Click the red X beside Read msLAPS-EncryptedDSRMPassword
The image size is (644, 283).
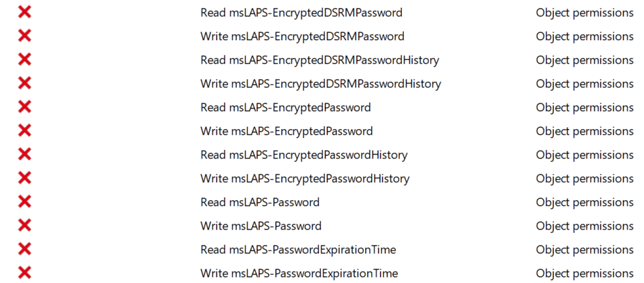tap(24, 13)
